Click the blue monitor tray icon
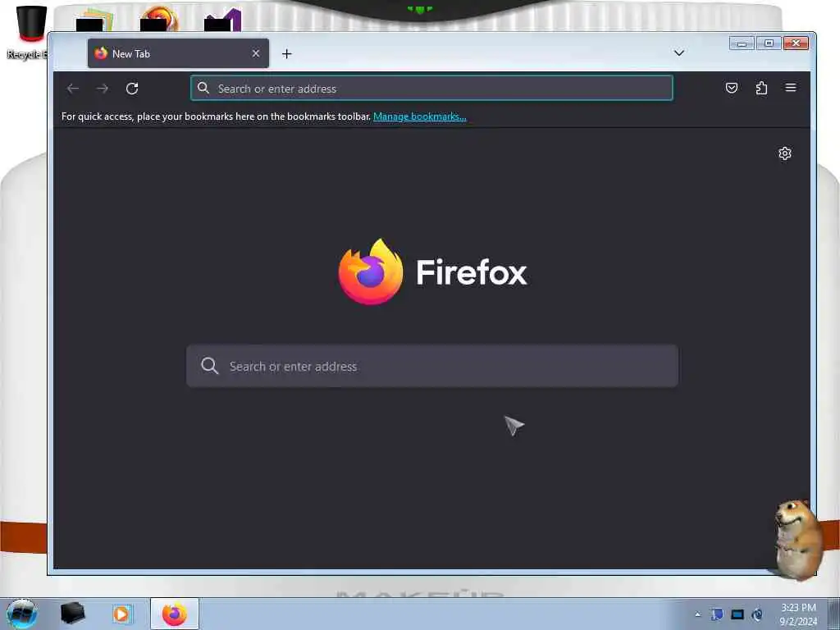This screenshot has width=840, height=630. tap(737, 614)
